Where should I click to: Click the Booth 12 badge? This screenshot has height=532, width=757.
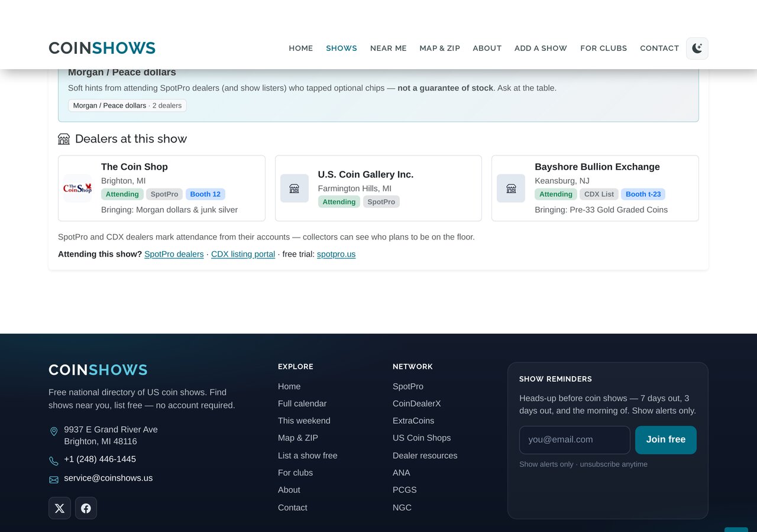pos(205,194)
